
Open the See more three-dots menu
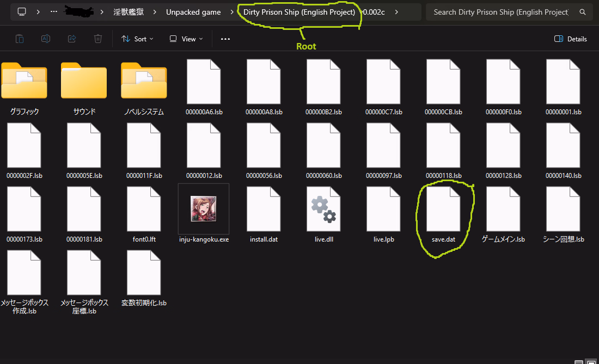225,39
